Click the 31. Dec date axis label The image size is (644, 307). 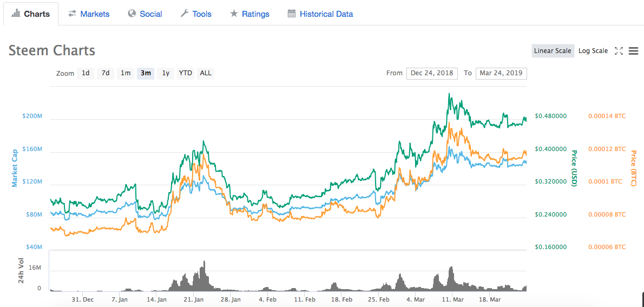point(83,300)
